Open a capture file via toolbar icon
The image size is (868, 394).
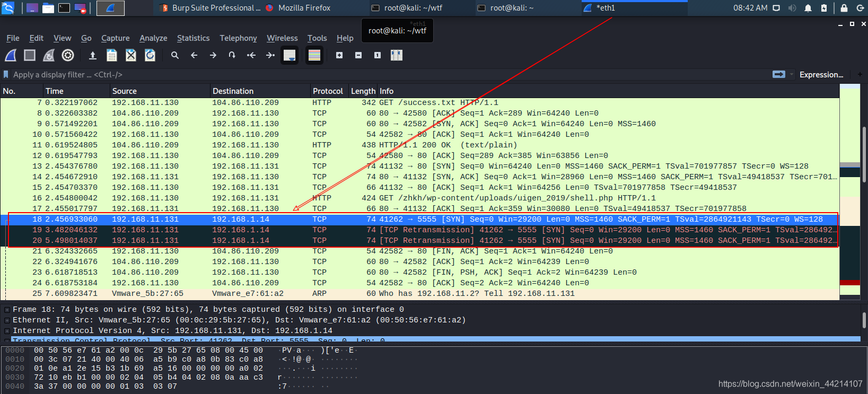click(x=93, y=55)
